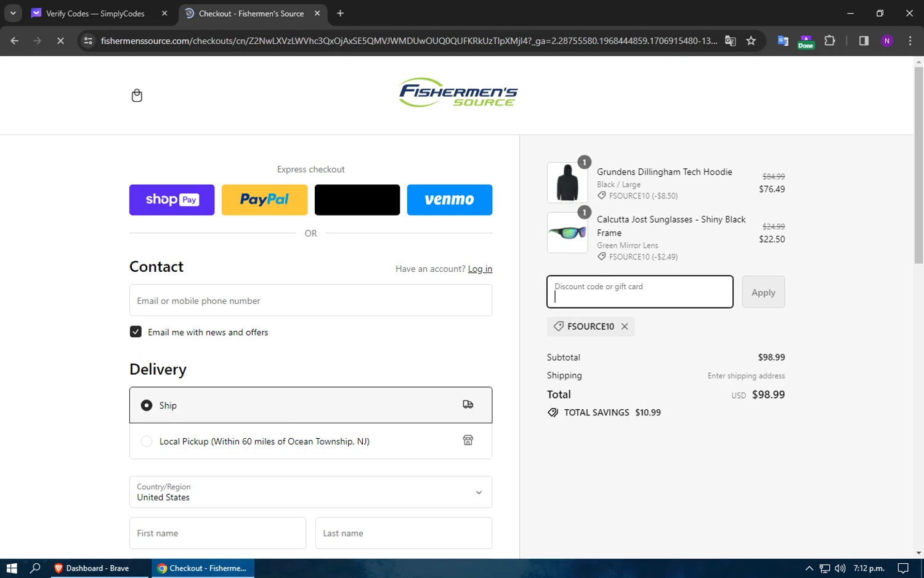The width and height of the screenshot is (924, 578).
Task: Open the Windows Start menu
Action: (x=11, y=568)
